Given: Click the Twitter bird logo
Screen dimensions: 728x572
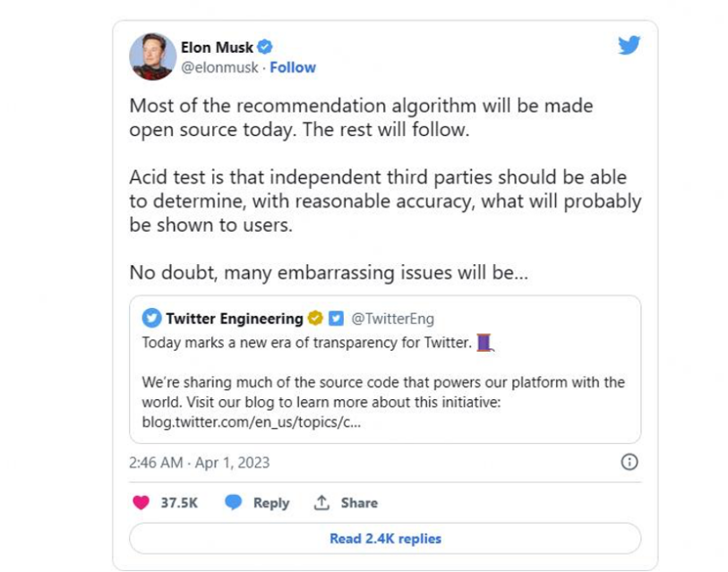Looking at the screenshot, I should coord(630,45).
